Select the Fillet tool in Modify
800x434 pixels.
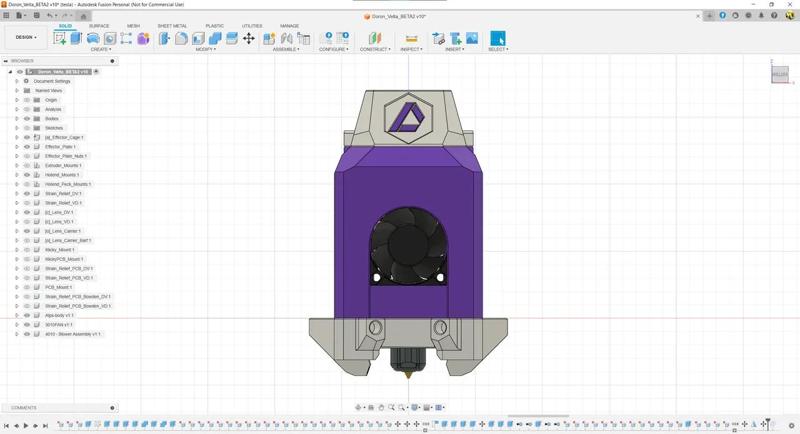pos(181,38)
